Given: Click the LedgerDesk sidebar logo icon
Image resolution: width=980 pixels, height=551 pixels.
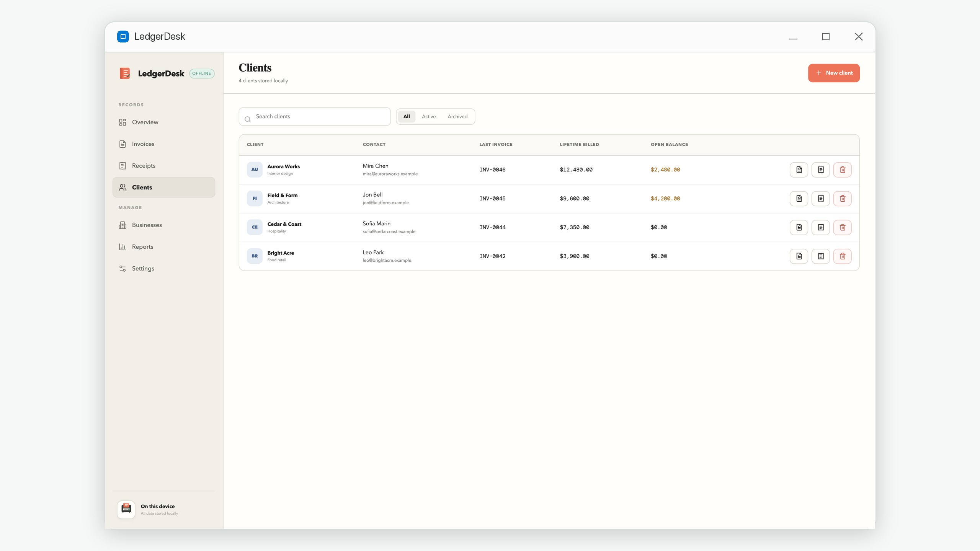Looking at the screenshot, I should [x=125, y=73].
